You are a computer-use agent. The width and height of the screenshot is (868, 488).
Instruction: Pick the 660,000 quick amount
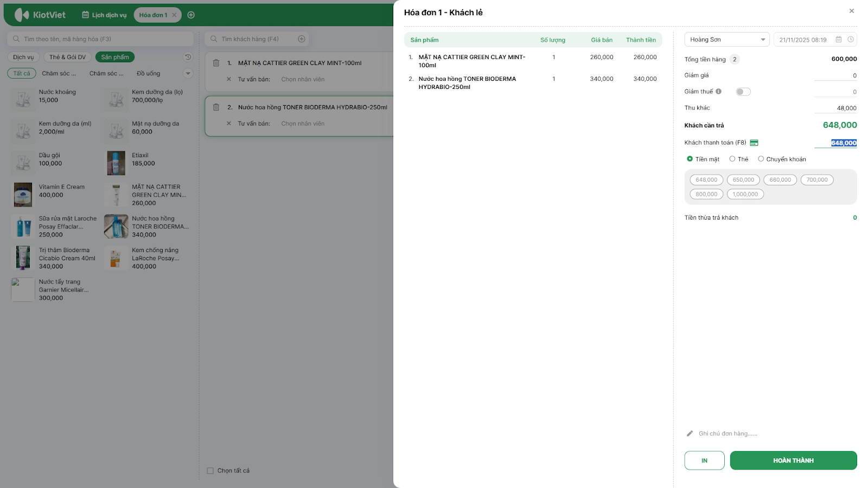pyautogui.click(x=780, y=180)
